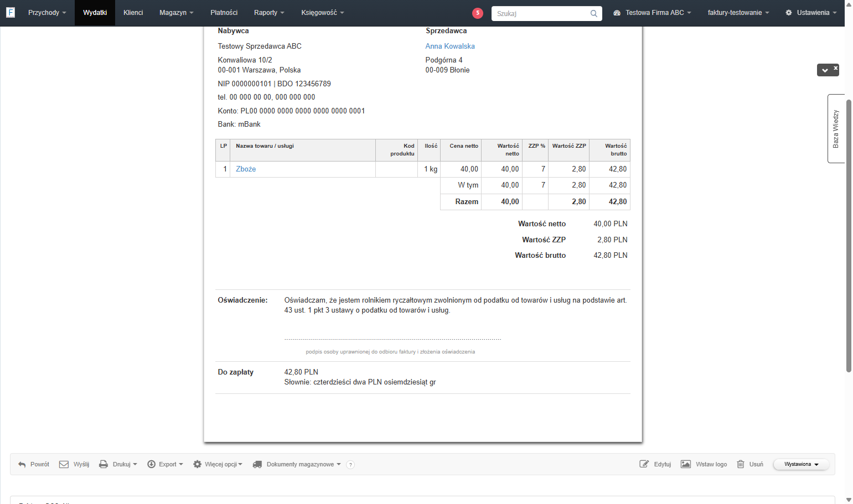853x504 pixels.
Task: Click the red notification badge showing 5
Action: pos(478,13)
